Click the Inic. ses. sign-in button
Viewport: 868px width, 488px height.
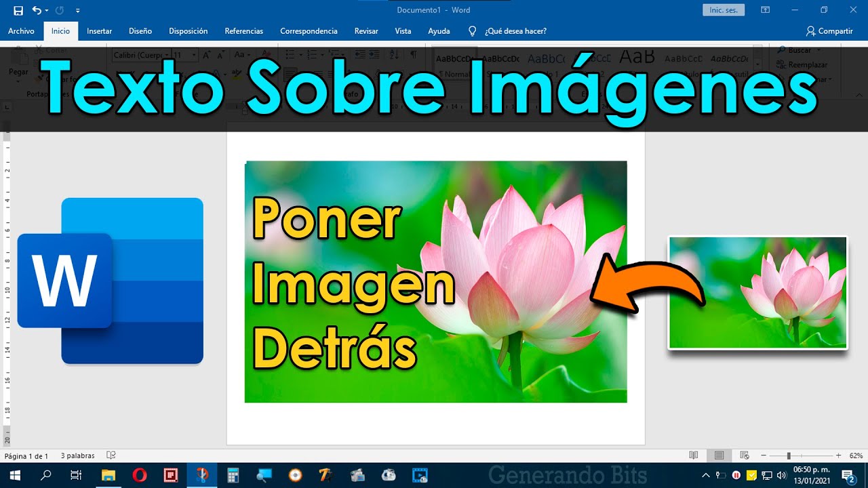click(724, 10)
